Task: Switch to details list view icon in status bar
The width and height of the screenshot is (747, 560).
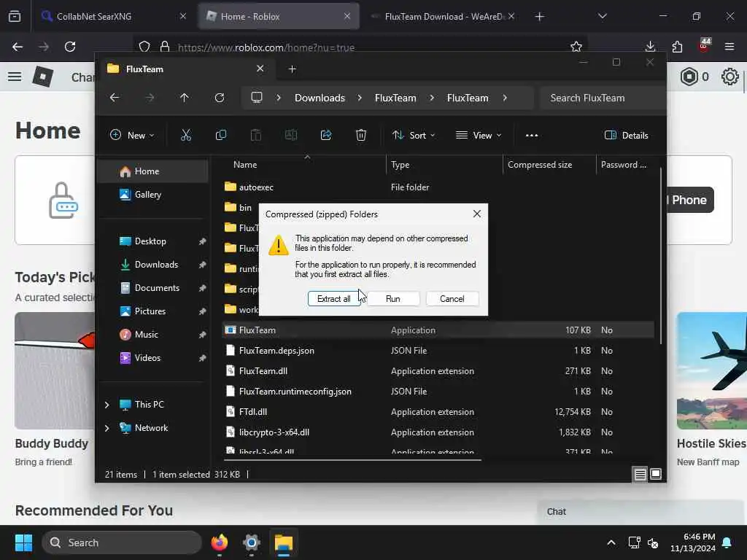Action: 640,474
